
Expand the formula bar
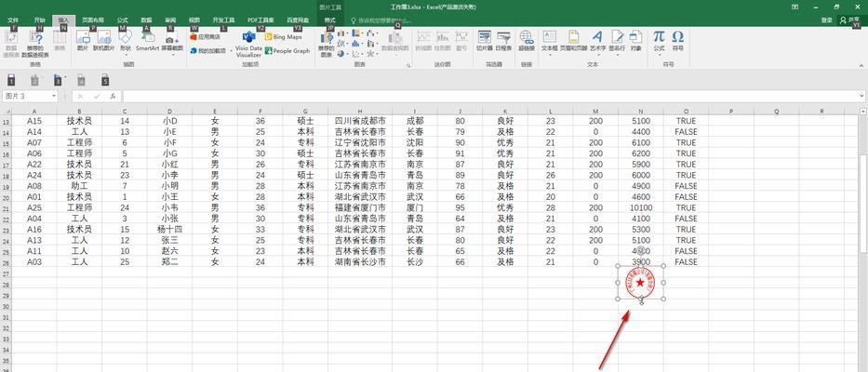click(860, 96)
